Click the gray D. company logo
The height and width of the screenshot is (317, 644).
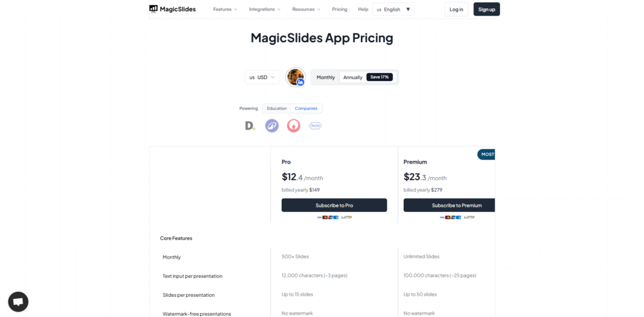click(250, 126)
